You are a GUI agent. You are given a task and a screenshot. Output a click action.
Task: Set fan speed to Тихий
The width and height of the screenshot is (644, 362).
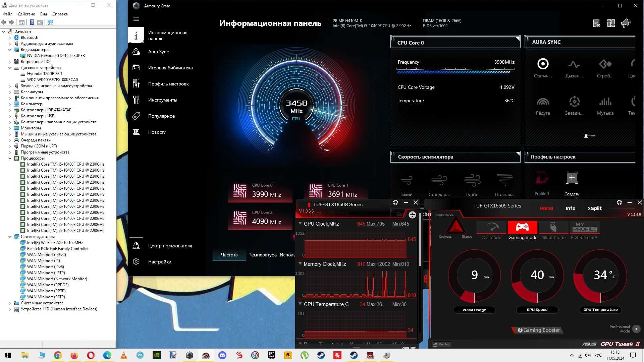coord(406,185)
